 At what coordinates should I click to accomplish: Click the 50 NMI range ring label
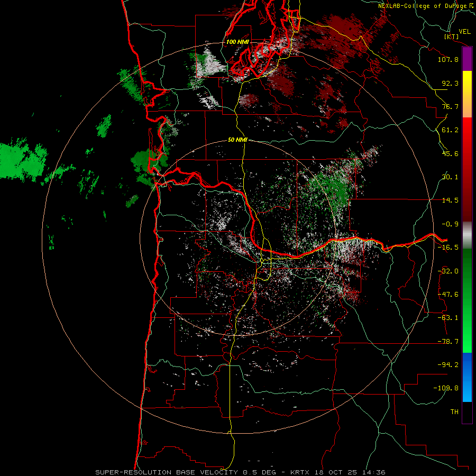click(x=237, y=140)
